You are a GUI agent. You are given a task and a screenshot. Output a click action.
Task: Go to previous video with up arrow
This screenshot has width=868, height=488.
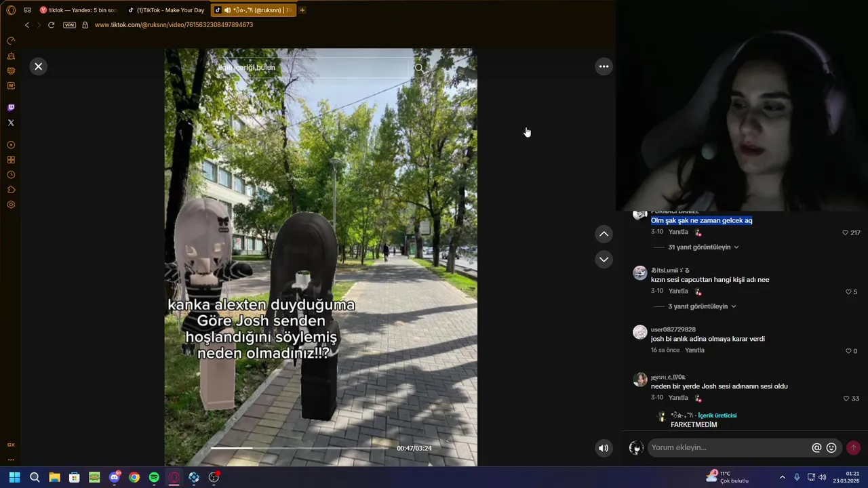(604, 234)
